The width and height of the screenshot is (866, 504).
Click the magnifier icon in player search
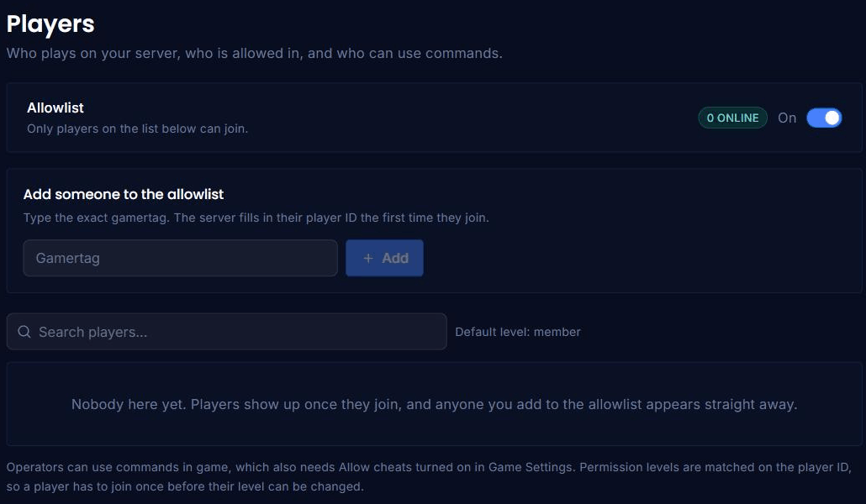tap(24, 332)
